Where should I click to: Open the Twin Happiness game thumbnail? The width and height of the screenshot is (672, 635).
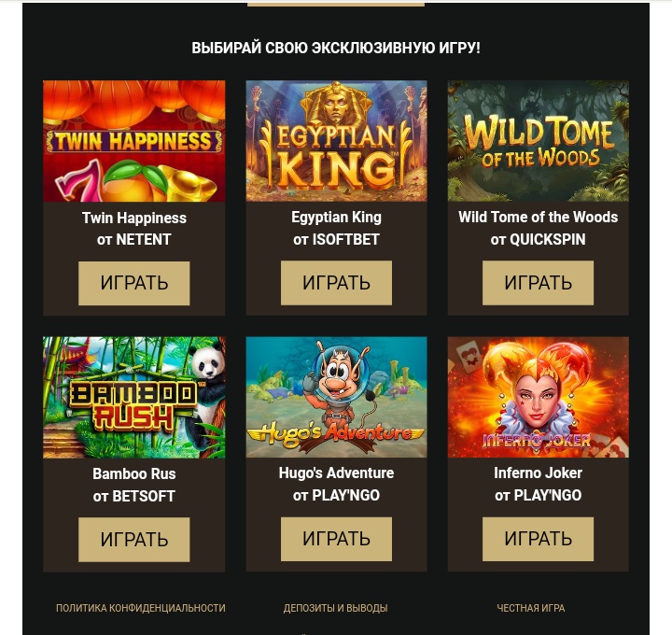pyautogui.click(x=134, y=141)
